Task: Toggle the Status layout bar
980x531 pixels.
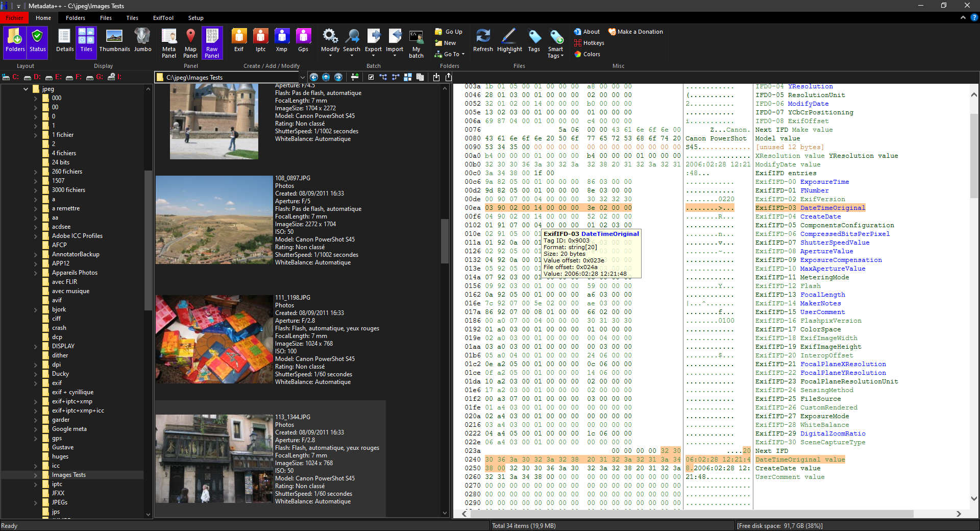Action: [x=37, y=41]
